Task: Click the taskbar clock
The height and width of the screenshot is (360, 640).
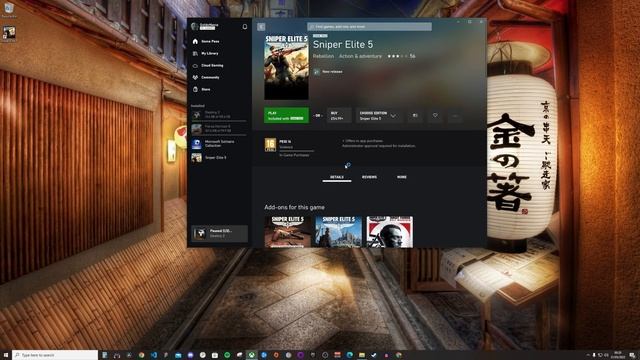Action: coord(618,355)
